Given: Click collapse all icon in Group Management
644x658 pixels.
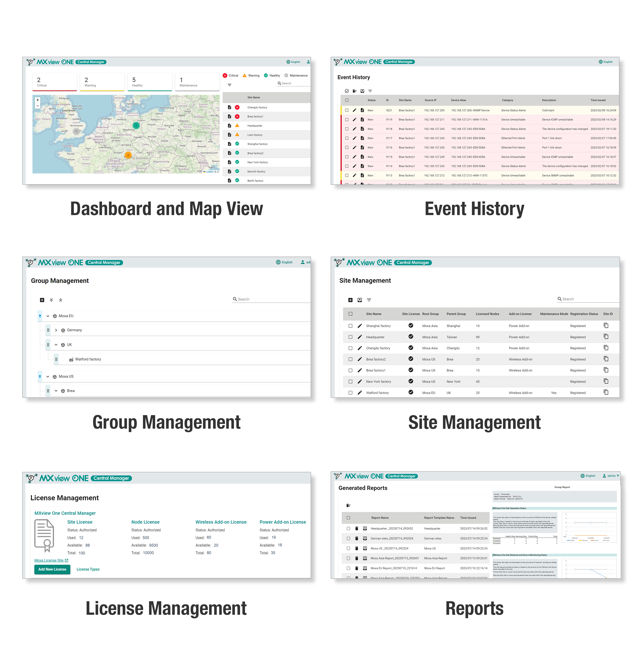Looking at the screenshot, I should click(x=61, y=300).
